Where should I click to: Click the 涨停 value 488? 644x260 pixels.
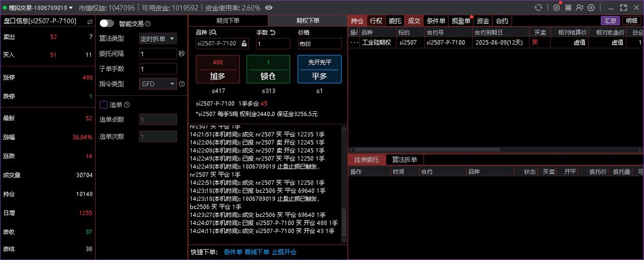pos(87,77)
